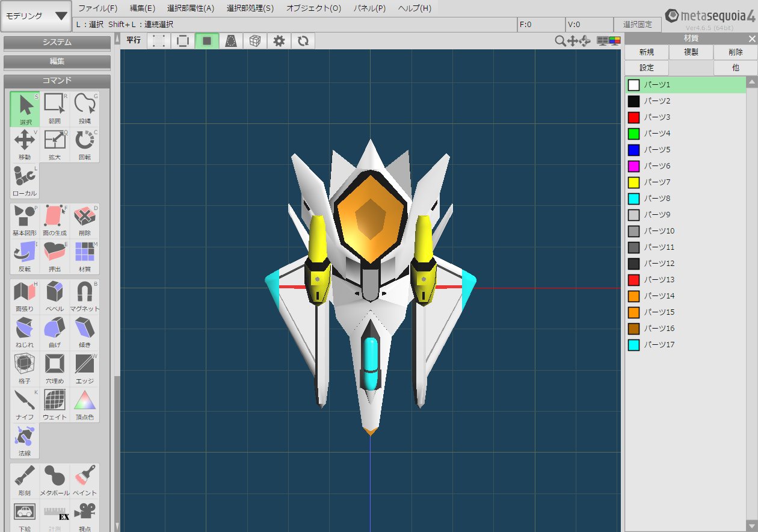The height and width of the screenshot is (532, 758).
Task: Open the モデリング mode dropdown
Action: 36,16
